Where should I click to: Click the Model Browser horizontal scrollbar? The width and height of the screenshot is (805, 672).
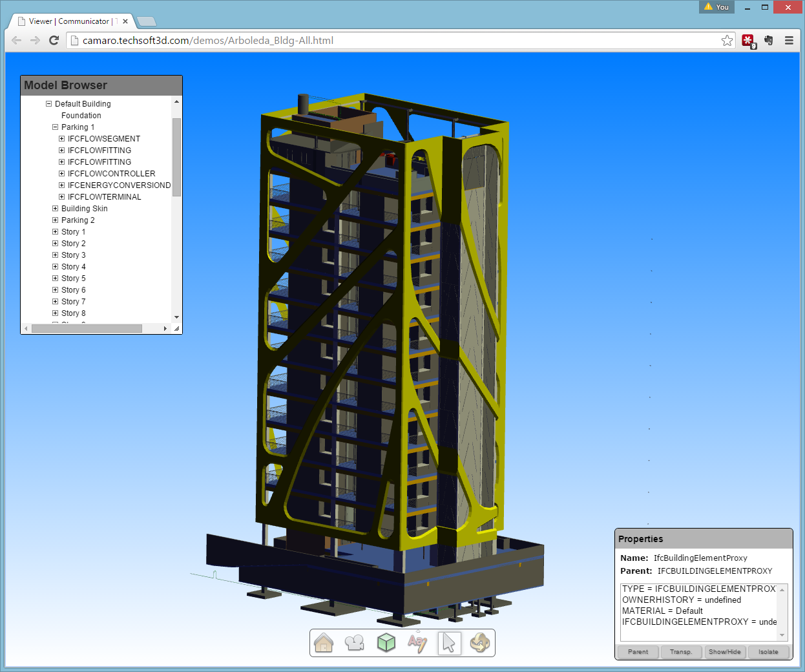click(87, 329)
